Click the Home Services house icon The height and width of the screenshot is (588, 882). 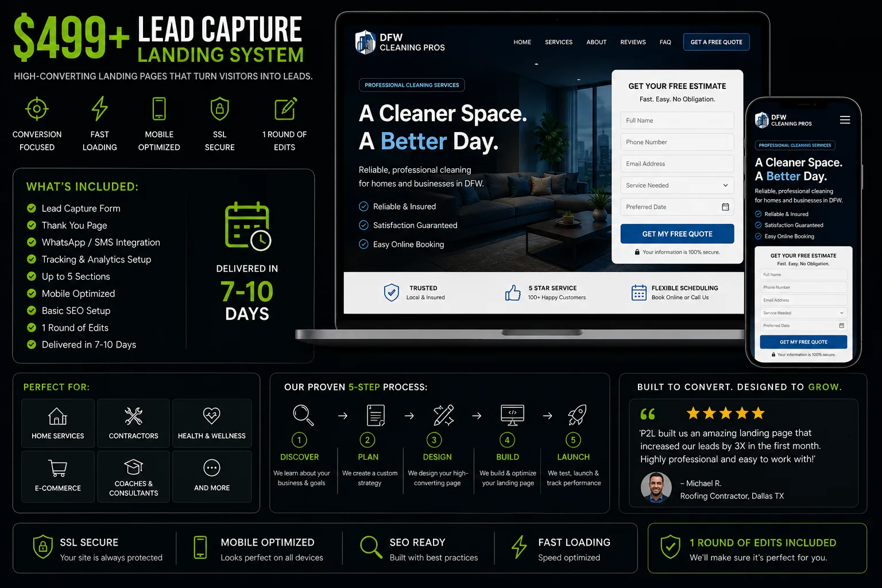coord(57,416)
